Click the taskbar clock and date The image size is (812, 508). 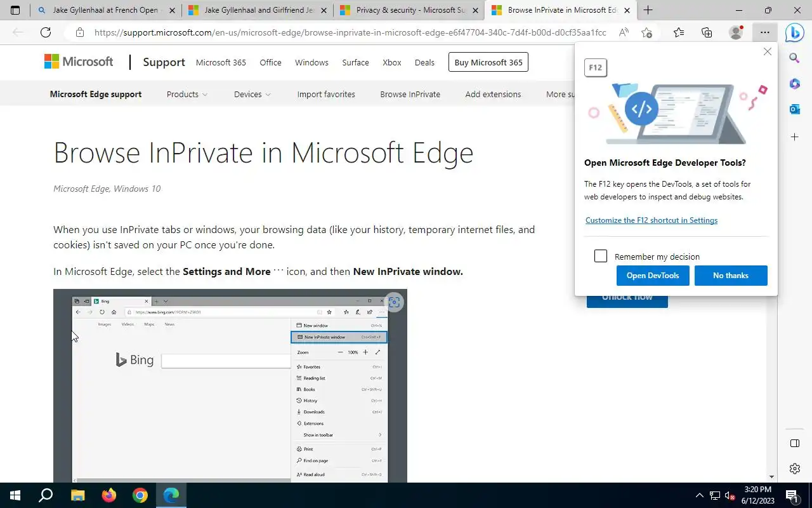[x=757, y=495]
